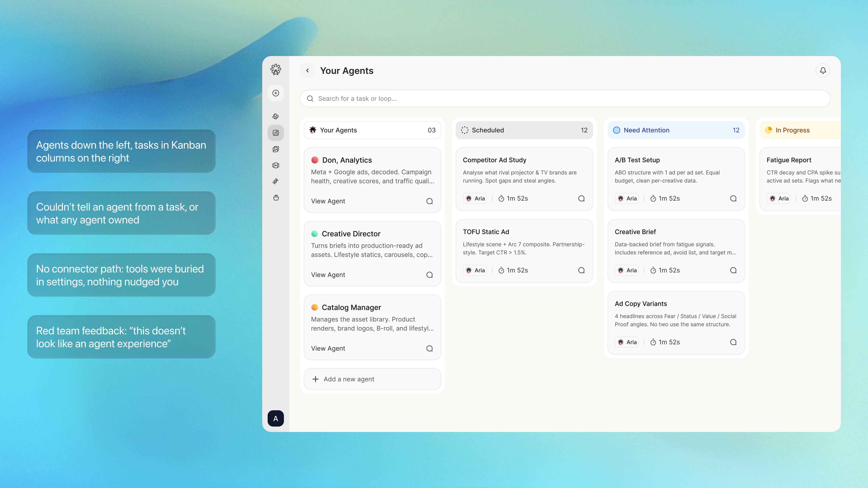The width and height of the screenshot is (868, 488).
Task: Open chat on Ad Copy Variants card
Action: point(733,342)
